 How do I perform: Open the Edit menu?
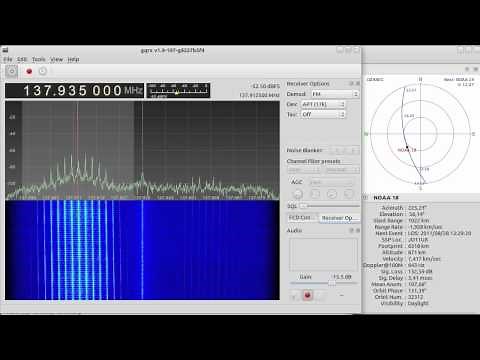[x=22, y=59]
